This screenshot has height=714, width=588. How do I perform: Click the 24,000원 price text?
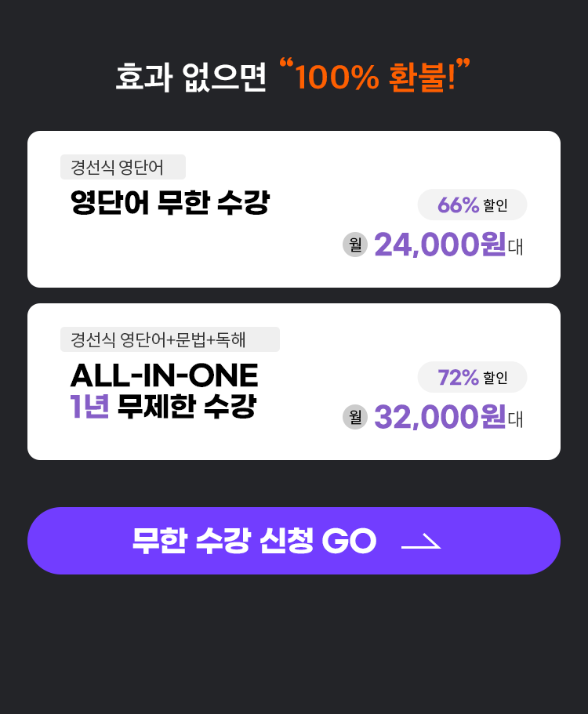[x=440, y=245]
